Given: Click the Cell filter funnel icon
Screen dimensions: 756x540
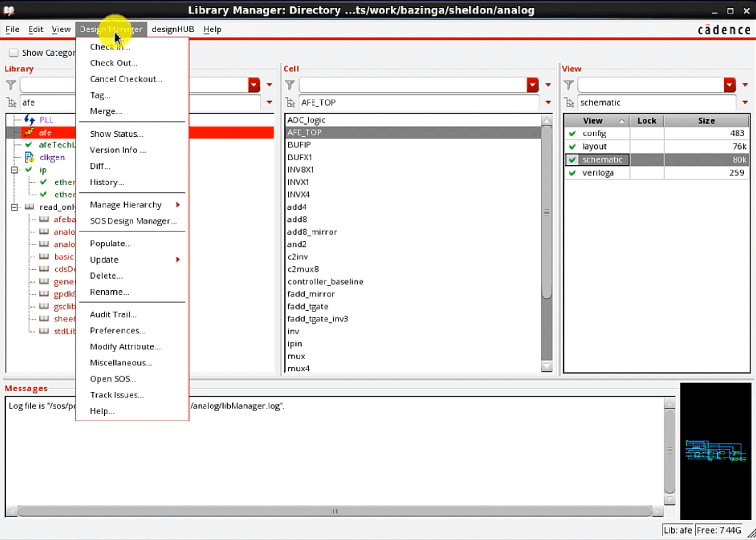Looking at the screenshot, I should [290, 85].
